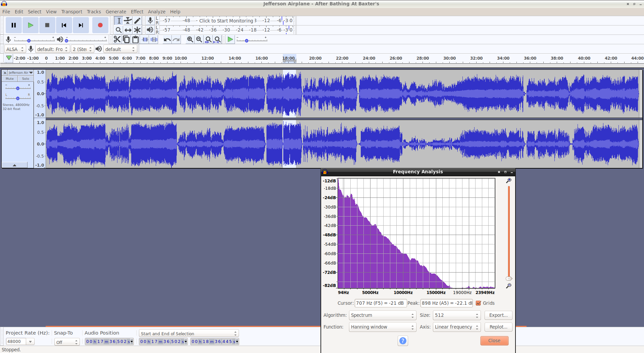Open the Project Rate dropdown arrow
Viewport: 644px width, 353px height.
pos(31,342)
